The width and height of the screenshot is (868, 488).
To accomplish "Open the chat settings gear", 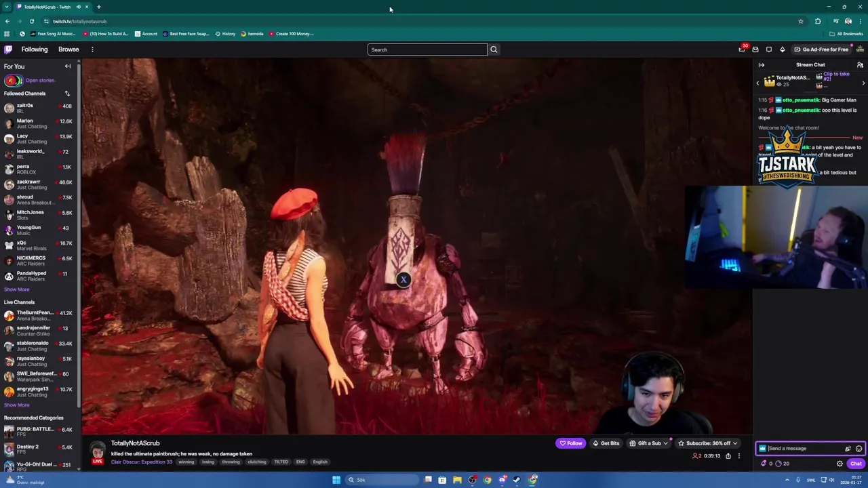I will (x=840, y=464).
